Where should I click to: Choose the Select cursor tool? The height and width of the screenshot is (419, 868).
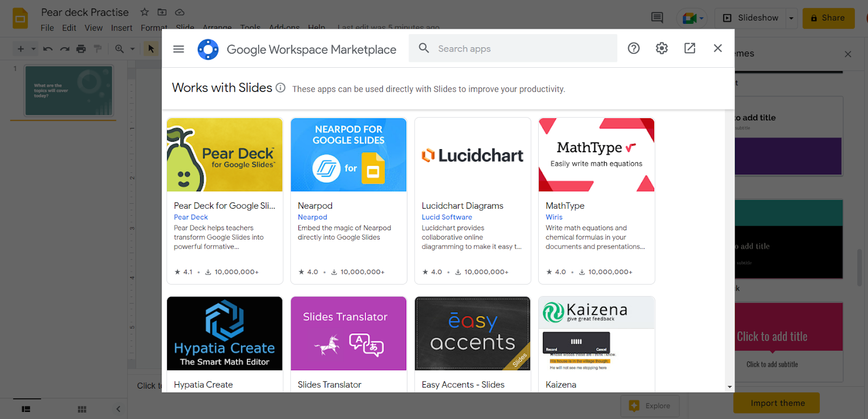tap(151, 49)
